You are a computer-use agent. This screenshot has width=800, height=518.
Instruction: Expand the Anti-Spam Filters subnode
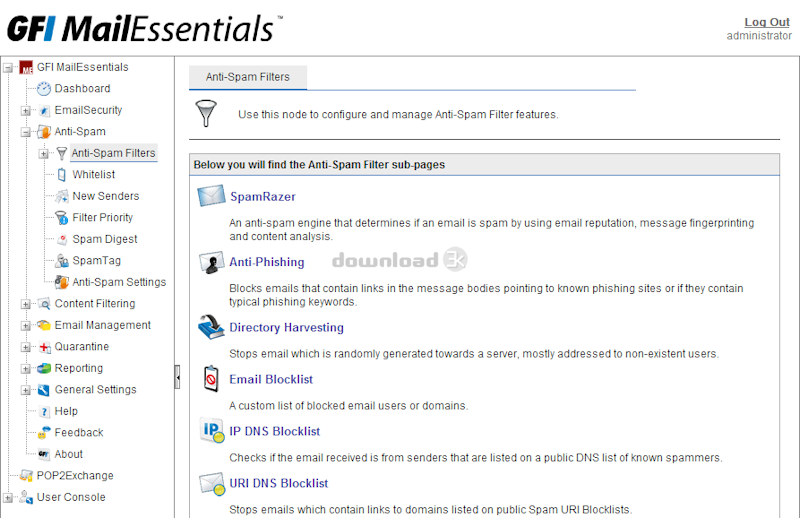coord(44,154)
